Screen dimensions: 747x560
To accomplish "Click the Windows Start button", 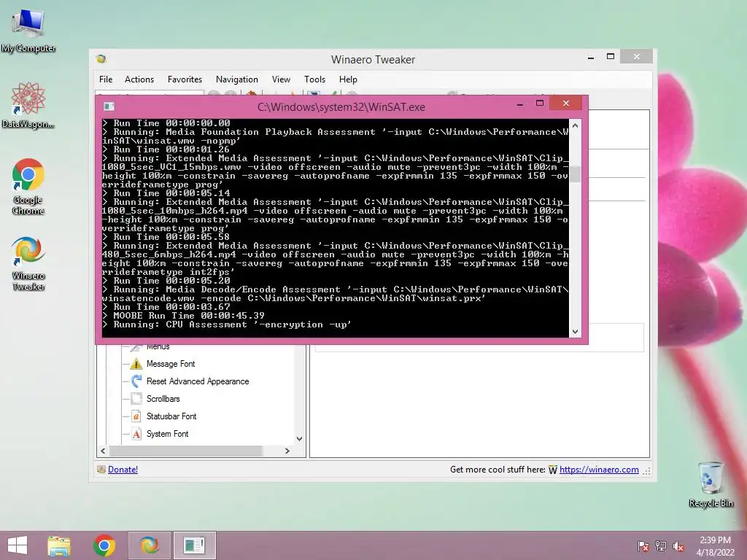I will pos(18,545).
